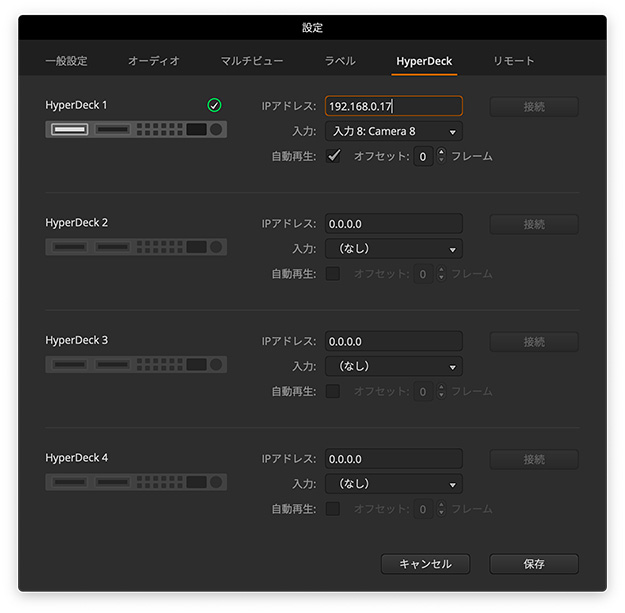Image resolution: width=625 pixels, height=613 pixels.
Task: Click the HyperDeck 1 offset frame stepper
Action: coord(442,156)
